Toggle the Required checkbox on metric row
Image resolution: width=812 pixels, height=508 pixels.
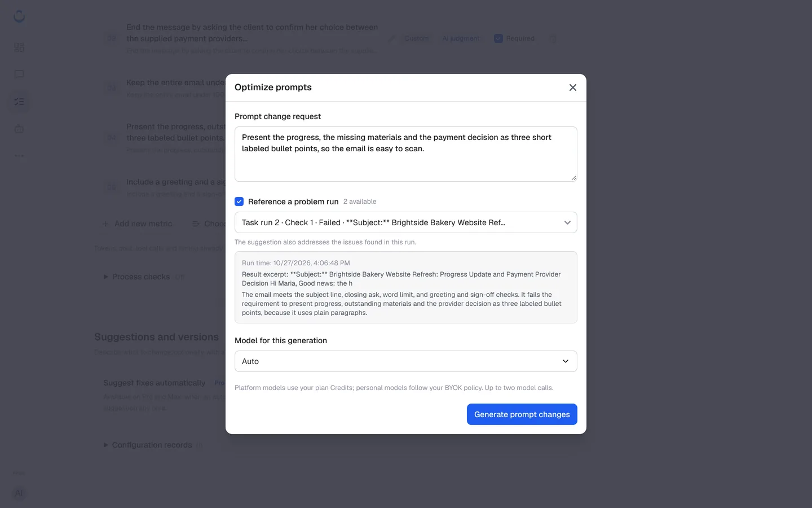click(498, 38)
